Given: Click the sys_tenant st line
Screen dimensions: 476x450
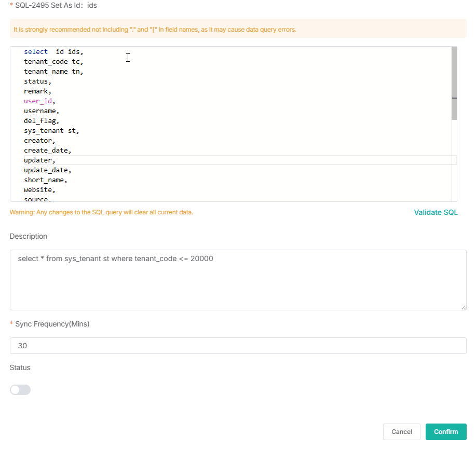Looking at the screenshot, I should 51,130.
